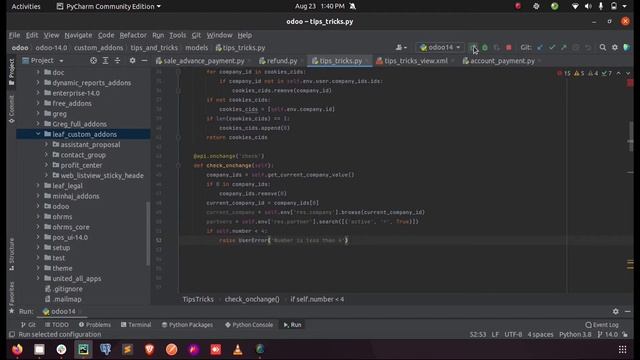Collapse the leaf_custom_addons folder

pyautogui.click(x=38, y=134)
